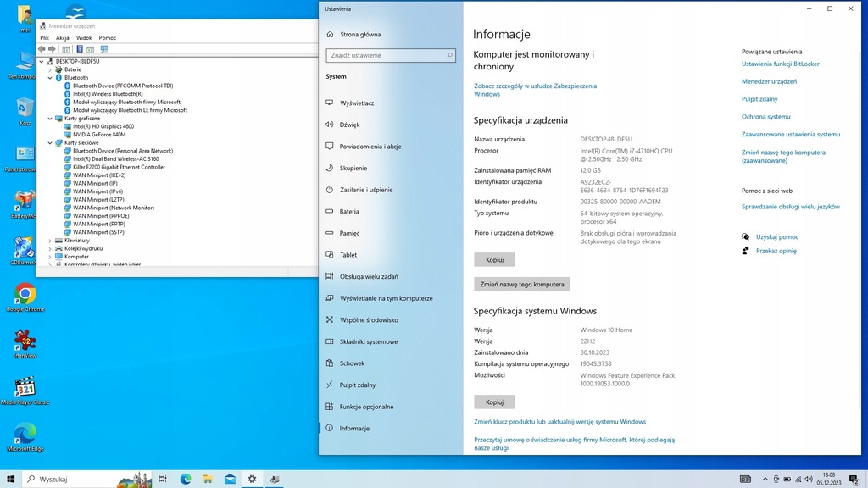Open File Explorer from taskbar
The image size is (868, 488).
click(208, 480)
